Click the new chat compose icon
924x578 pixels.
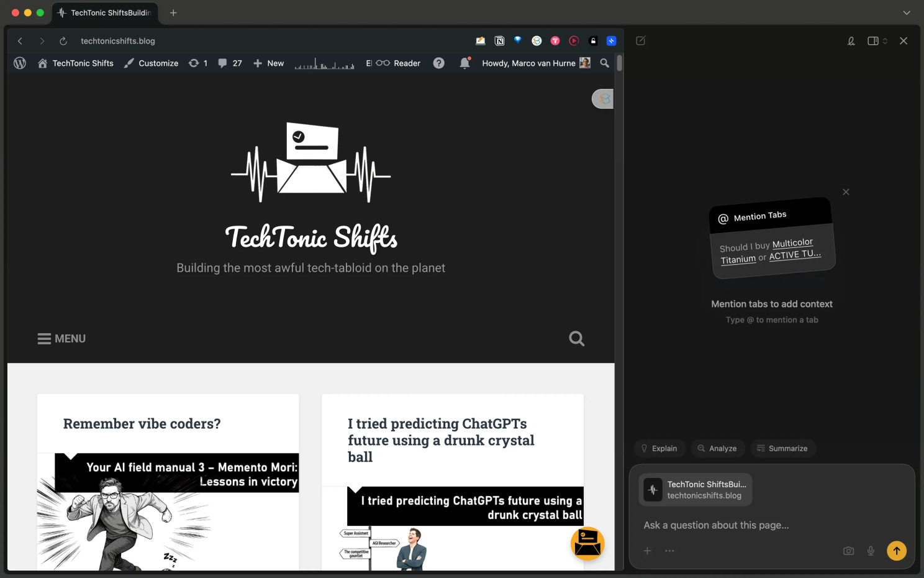[x=641, y=41]
